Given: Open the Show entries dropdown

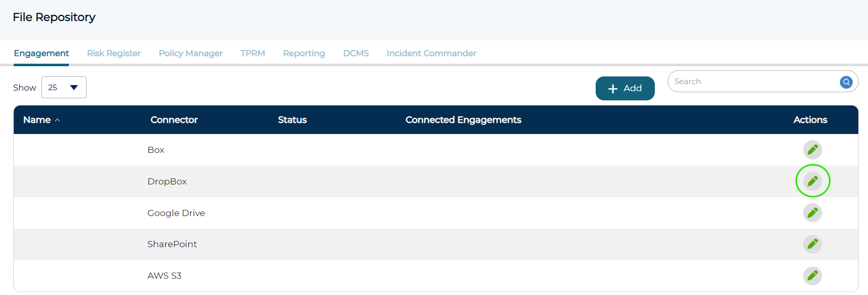Looking at the screenshot, I should coord(64,88).
